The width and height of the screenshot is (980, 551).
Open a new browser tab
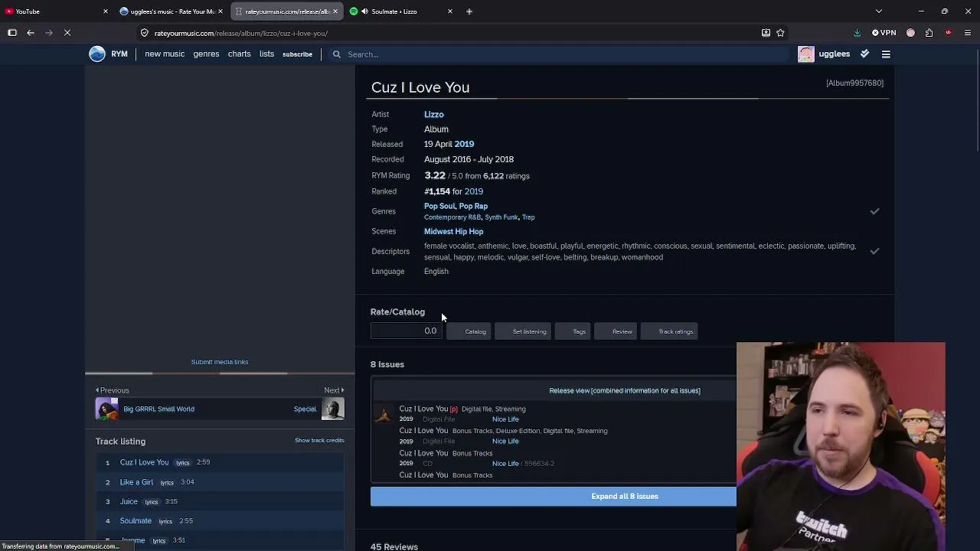469,11
